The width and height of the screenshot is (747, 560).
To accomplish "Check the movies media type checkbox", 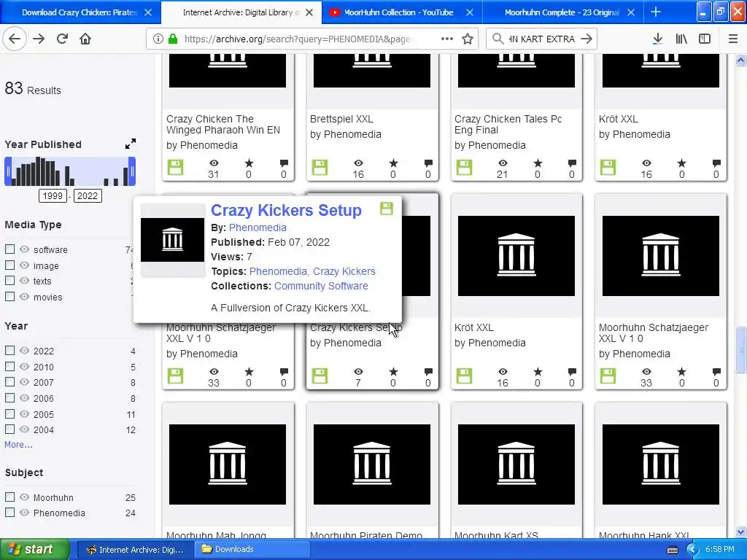I will (9, 296).
